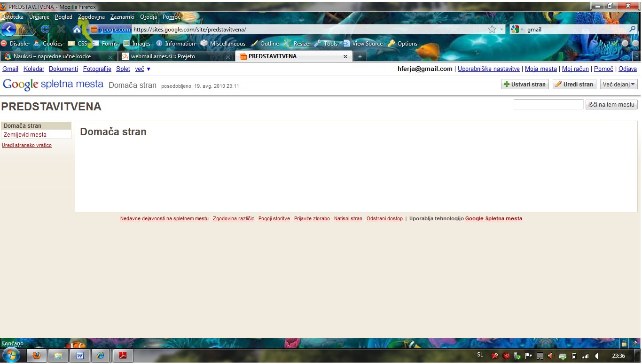The width and height of the screenshot is (642, 364).
Task: Reload the page with the refresh icon
Action: click(x=45, y=29)
